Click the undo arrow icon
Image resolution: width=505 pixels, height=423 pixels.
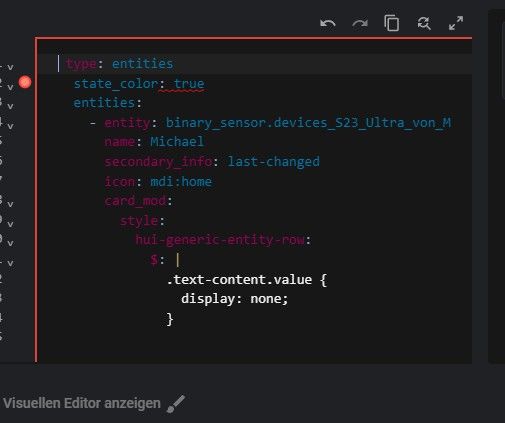328,24
